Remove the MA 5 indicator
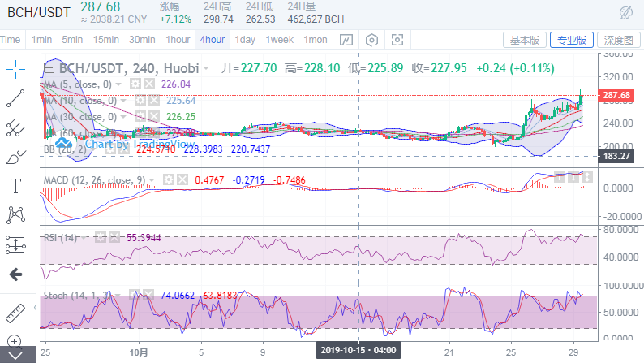The width and height of the screenshot is (644, 363). point(149,84)
